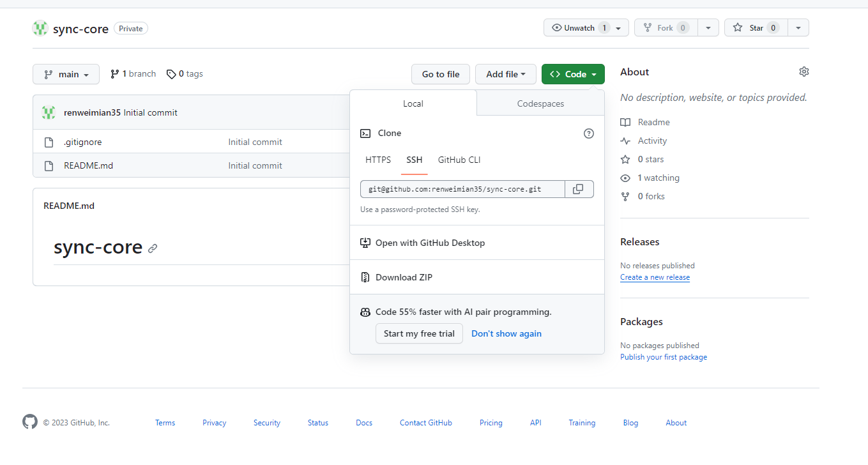Click the desktop icon for GitHub Desktop
This screenshot has height=465, width=868.
(365, 243)
